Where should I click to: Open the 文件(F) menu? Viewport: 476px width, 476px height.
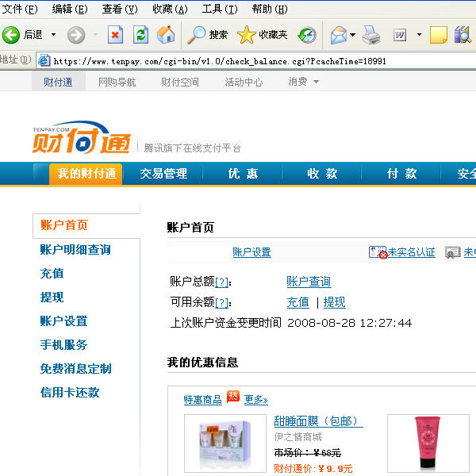(20, 9)
